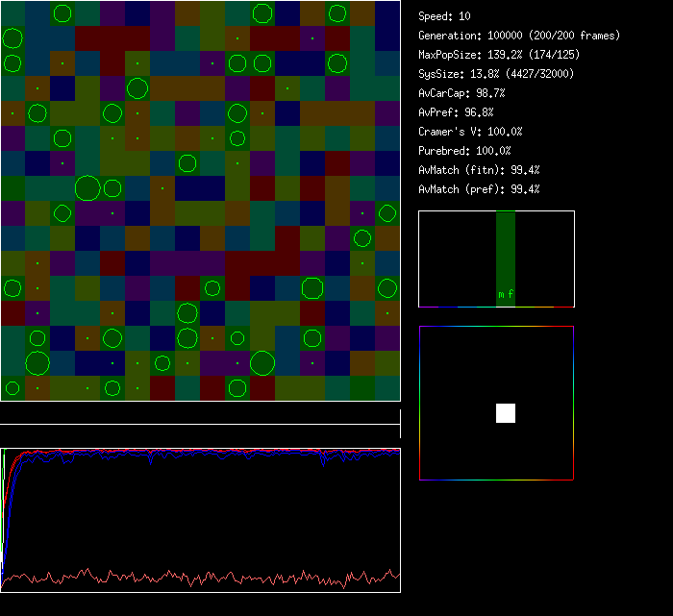Image resolution: width=673 pixels, height=616 pixels.
Task: Select the Speed: 10 readout
Action: coord(445,16)
